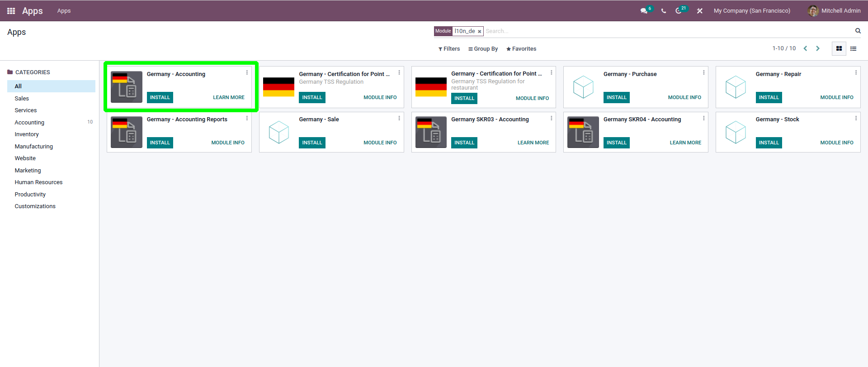Image resolution: width=868 pixels, height=367 pixels.
Task: Click the Apps brand title in navbar
Action: (x=33, y=11)
